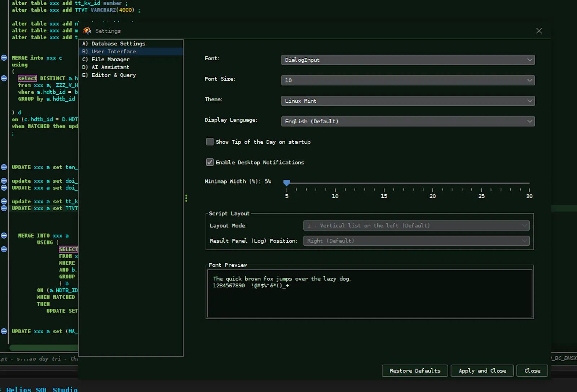Open the Font dropdown showing DialogInput
The width and height of the screenshot is (577, 392).
pos(408,60)
